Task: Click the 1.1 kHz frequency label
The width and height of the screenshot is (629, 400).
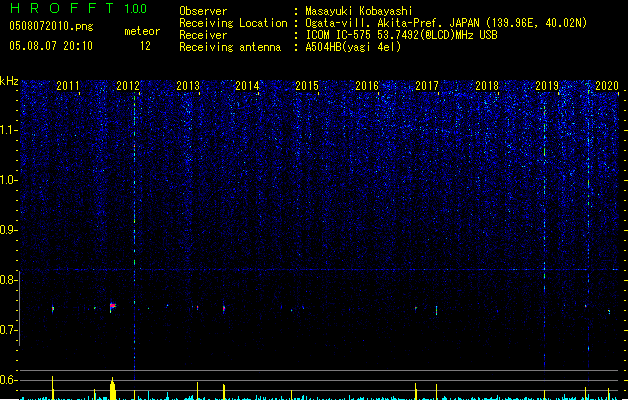Action: pyautogui.click(x=8, y=130)
